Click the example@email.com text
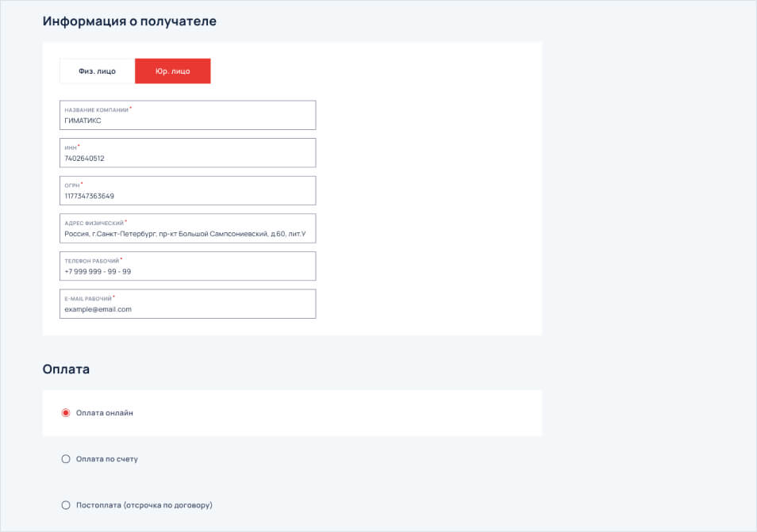This screenshot has height=532, width=757. (98, 309)
